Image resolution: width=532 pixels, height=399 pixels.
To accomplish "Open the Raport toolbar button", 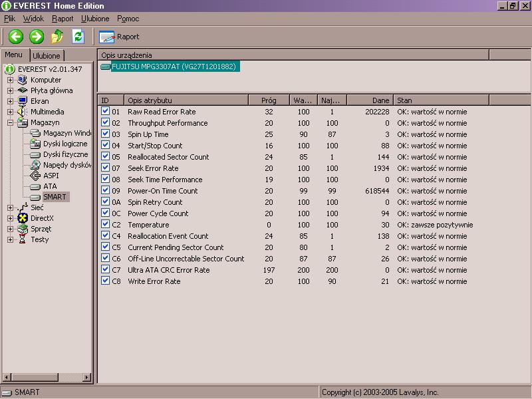I will (119, 37).
